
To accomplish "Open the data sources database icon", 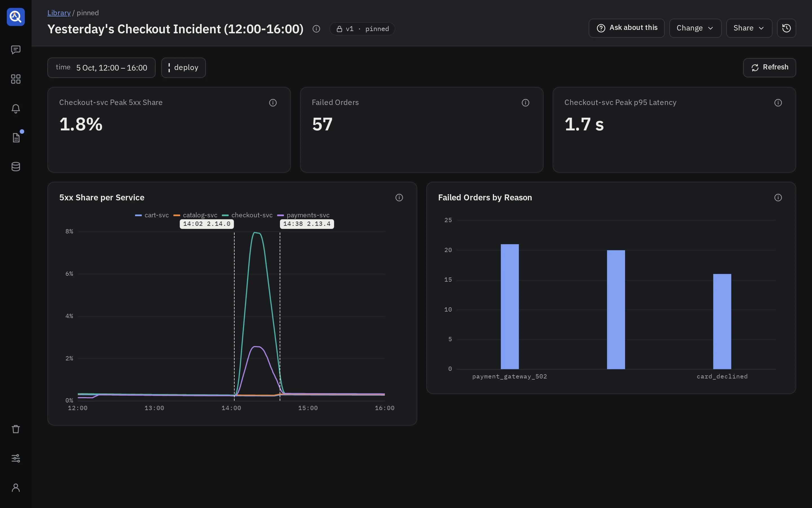I will [x=16, y=167].
